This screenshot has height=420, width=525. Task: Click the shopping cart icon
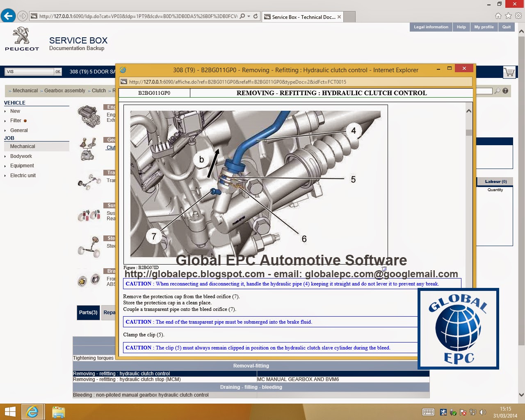tap(509, 71)
